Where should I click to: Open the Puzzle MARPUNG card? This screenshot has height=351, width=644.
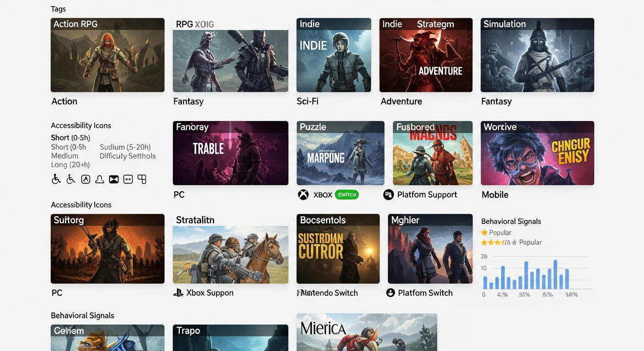click(340, 153)
